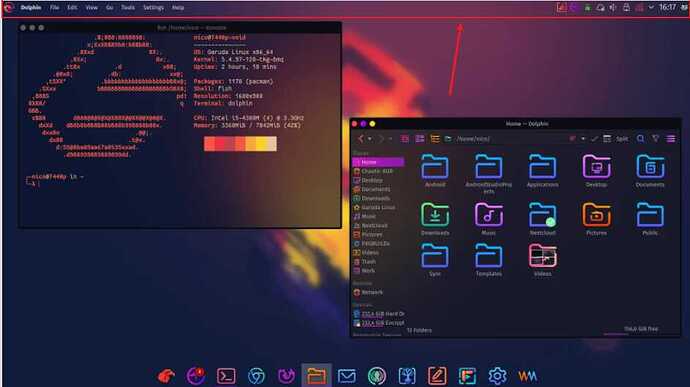
Task: Open Dolphin's search magnifier icon
Action: (x=640, y=139)
